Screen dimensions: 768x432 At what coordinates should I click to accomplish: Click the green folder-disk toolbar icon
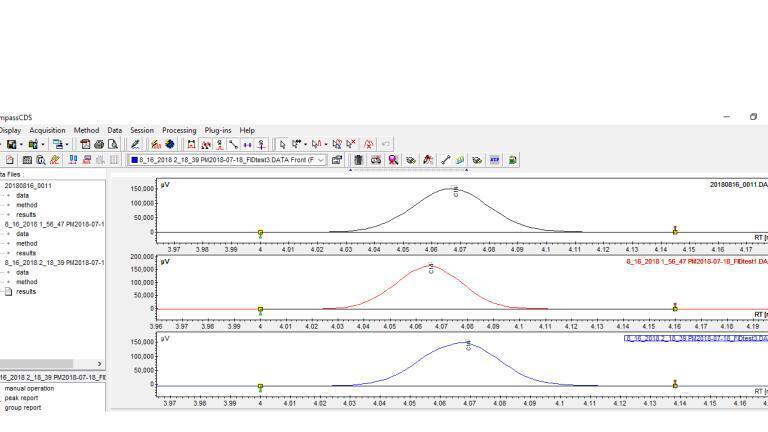point(33,144)
